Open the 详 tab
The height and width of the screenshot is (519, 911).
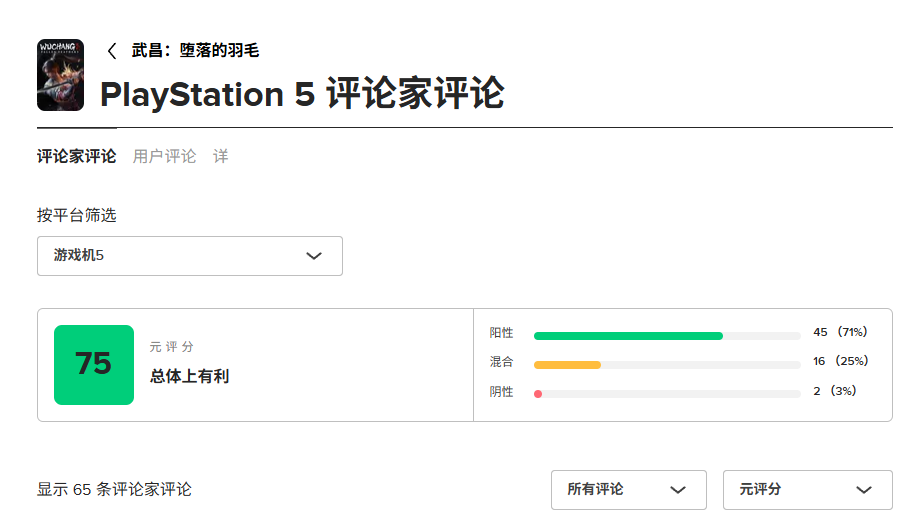pyautogui.click(x=220, y=157)
